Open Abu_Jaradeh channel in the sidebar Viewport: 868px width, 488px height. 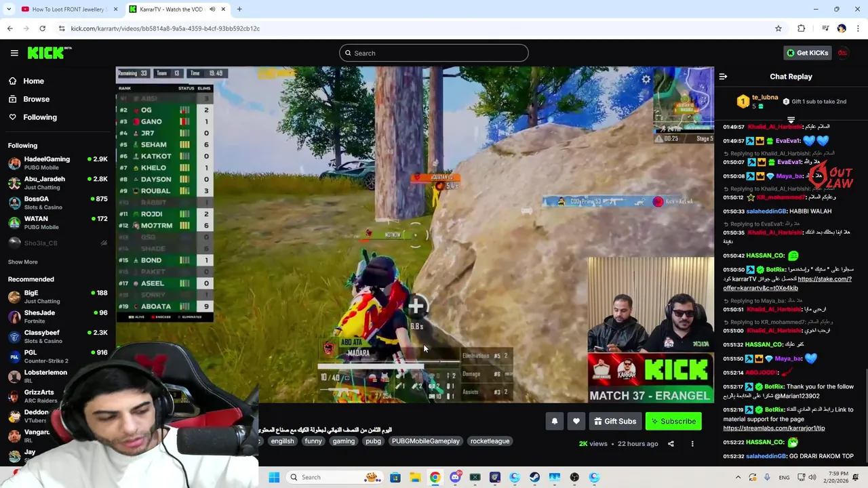[x=57, y=183]
